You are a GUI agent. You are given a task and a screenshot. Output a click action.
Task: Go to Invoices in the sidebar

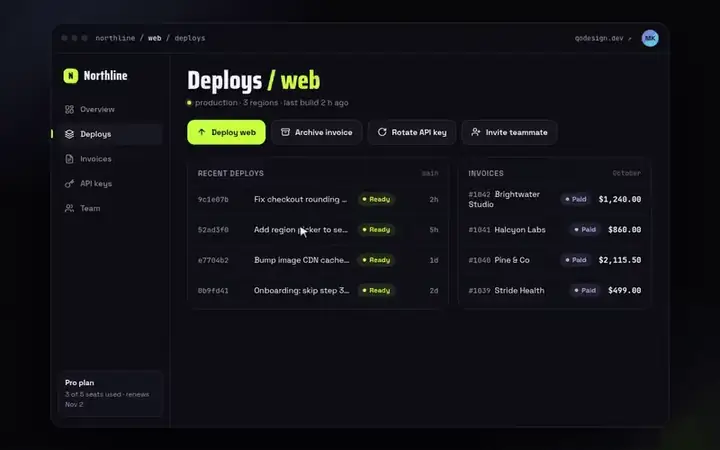pyautogui.click(x=110, y=159)
